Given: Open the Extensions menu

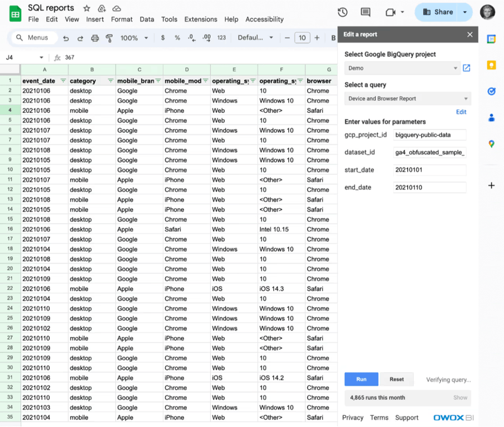Looking at the screenshot, I should [x=201, y=19].
